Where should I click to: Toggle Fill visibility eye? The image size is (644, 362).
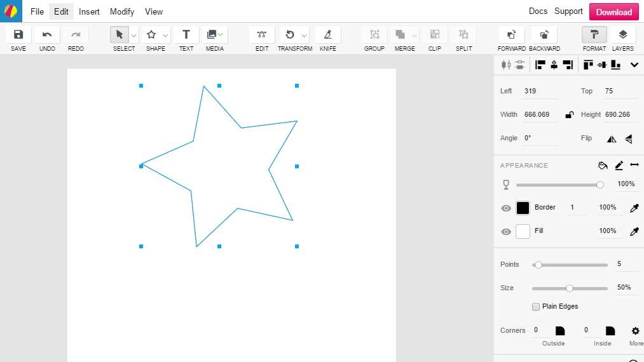[x=506, y=232]
